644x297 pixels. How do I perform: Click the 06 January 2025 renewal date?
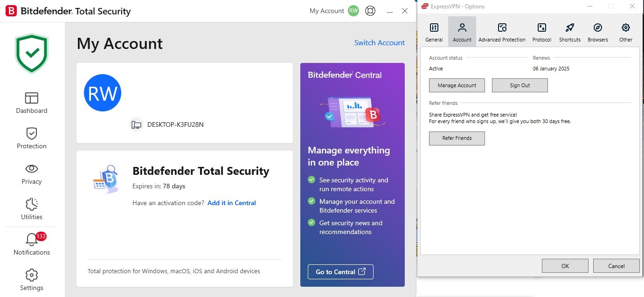tap(551, 69)
